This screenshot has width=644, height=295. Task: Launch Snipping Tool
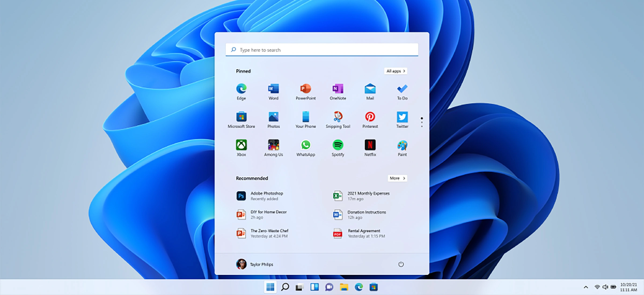pos(338,120)
